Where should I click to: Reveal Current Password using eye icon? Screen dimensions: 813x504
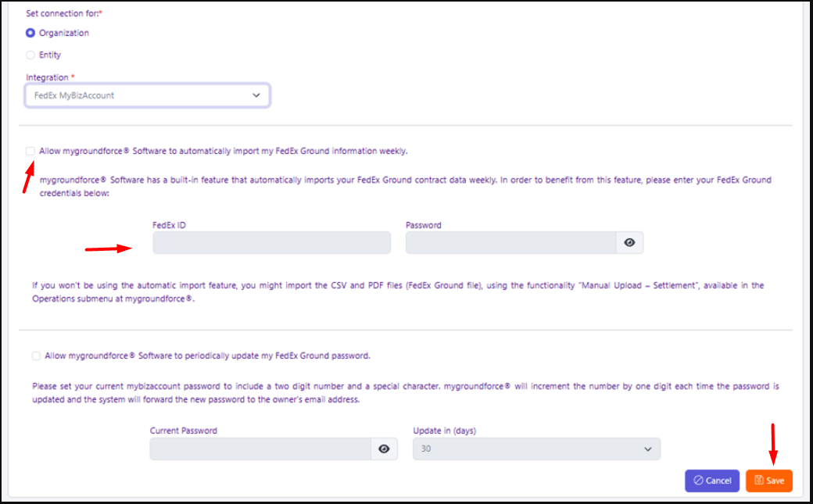click(384, 449)
